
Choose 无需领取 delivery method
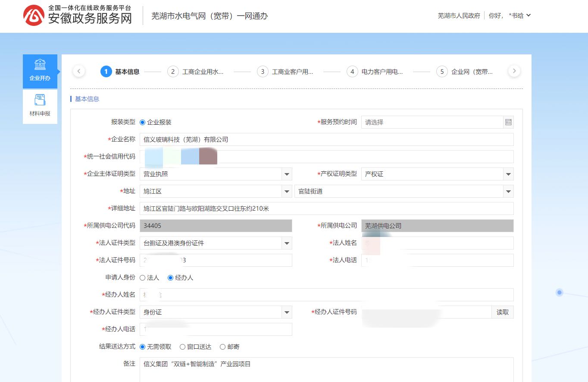[143, 347]
